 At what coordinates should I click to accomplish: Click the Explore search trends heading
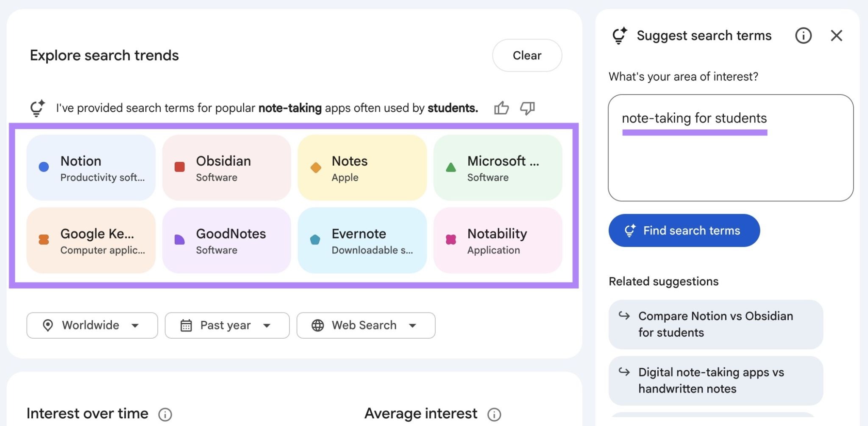pyautogui.click(x=104, y=56)
